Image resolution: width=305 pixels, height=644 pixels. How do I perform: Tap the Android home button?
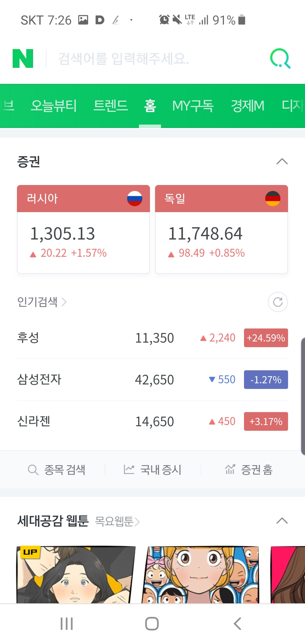[x=152, y=624]
